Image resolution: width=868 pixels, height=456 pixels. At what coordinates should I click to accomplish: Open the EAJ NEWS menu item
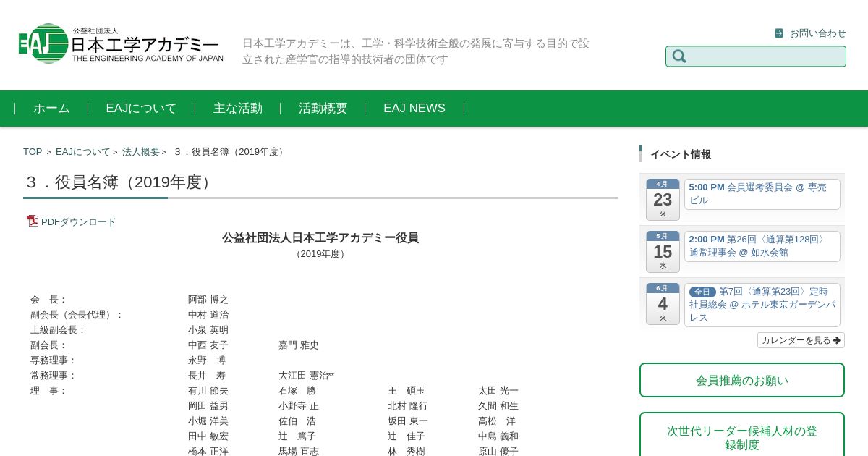(414, 109)
